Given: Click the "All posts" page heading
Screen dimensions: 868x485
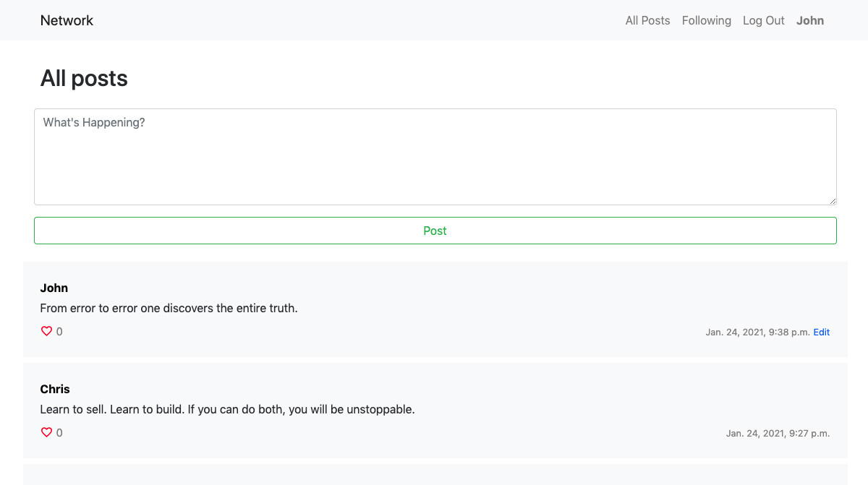Looking at the screenshot, I should click(84, 78).
